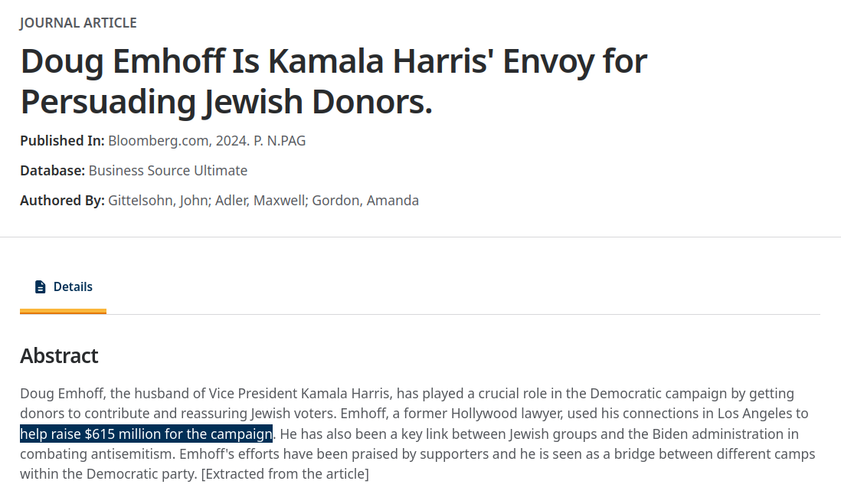The image size is (841, 504).
Task: Click the article title heading
Action: click(334, 81)
